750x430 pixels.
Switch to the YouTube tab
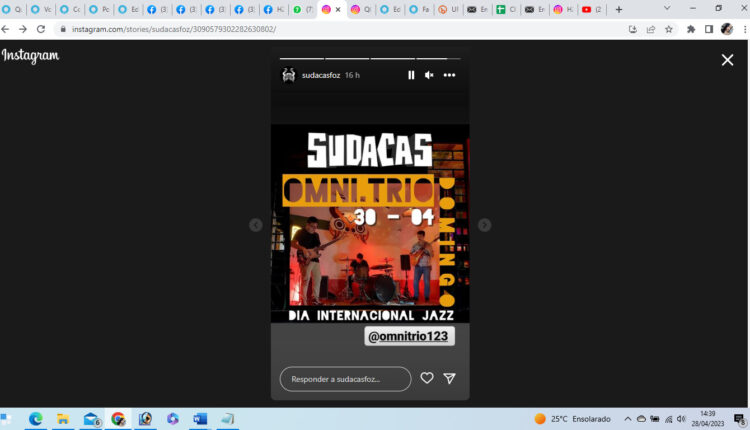point(592,9)
